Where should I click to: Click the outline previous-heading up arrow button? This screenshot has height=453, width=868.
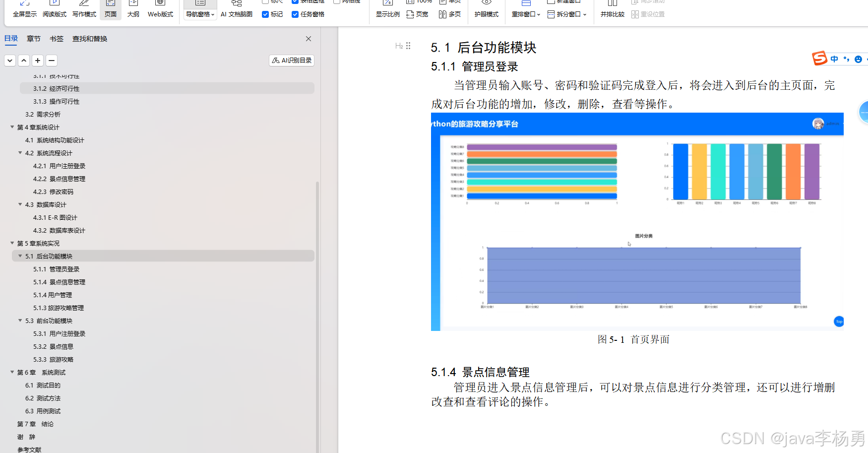point(24,61)
